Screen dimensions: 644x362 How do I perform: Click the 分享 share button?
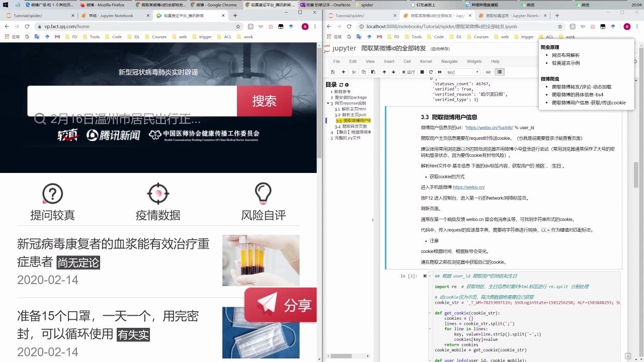point(281,305)
